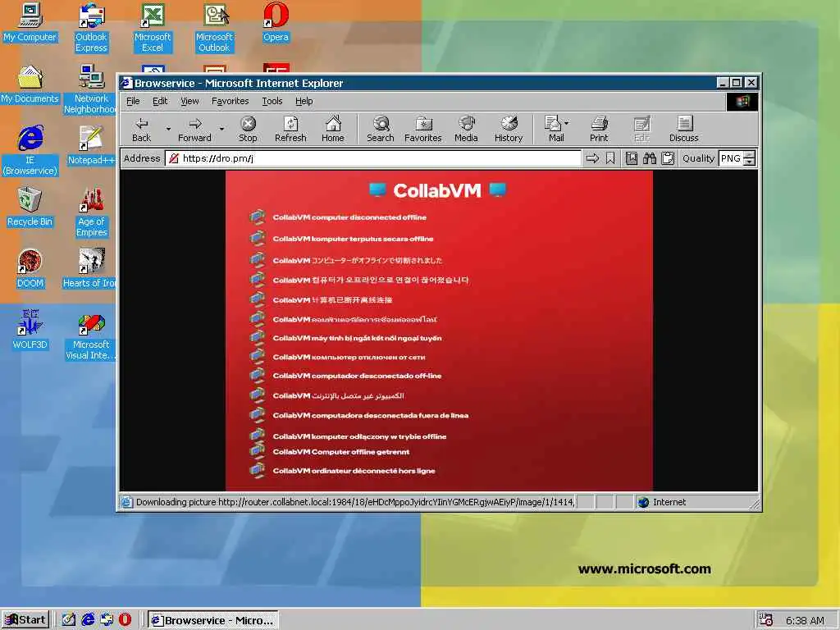The image size is (840, 630).
Task: Click the clipboard icon
Action: (x=668, y=158)
